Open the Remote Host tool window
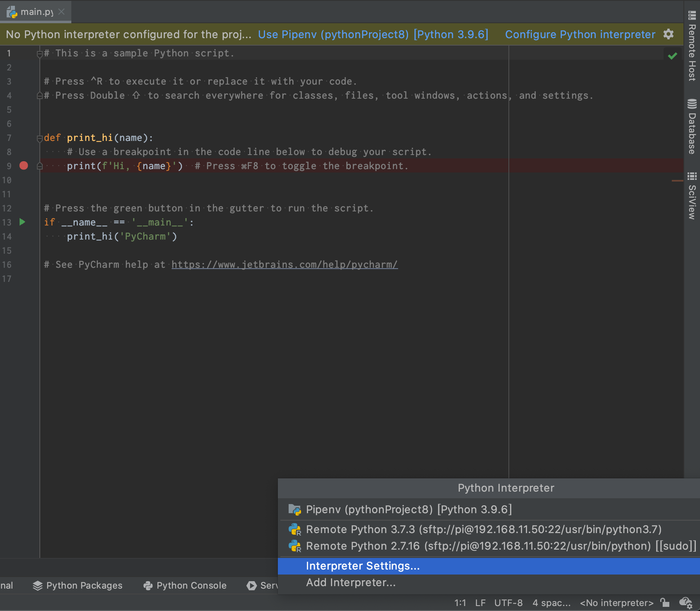The image size is (700, 611). 692,46
